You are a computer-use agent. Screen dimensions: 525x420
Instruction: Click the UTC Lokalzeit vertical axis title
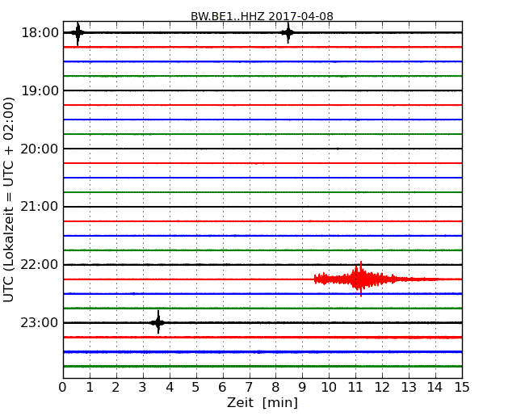pos(9,199)
